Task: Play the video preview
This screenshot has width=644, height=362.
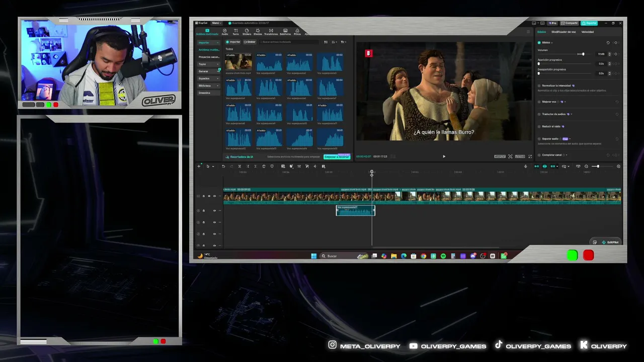Action: coord(444,156)
